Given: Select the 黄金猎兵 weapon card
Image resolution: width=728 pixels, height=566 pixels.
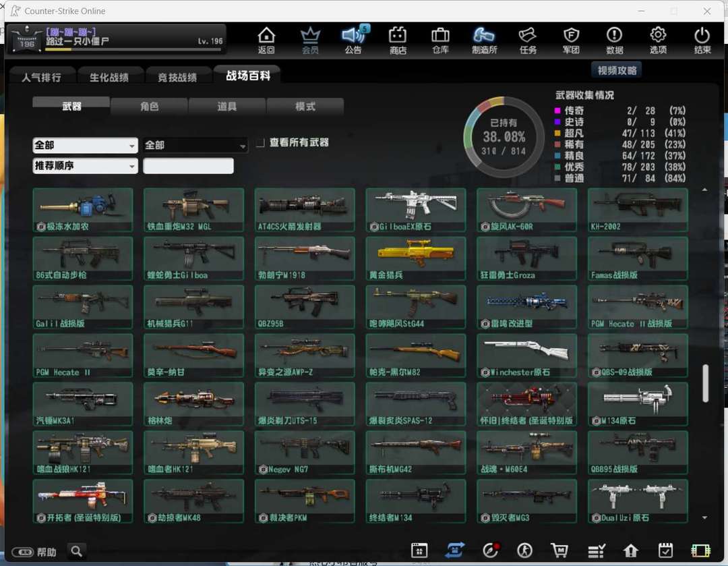Looking at the screenshot, I should tap(415, 258).
